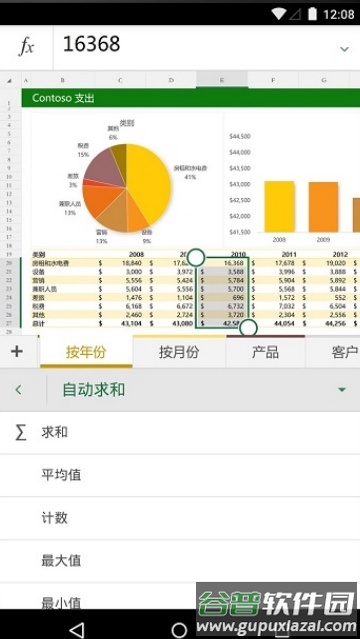
Task: Choose the 最大值 max function
Action: pos(180,561)
